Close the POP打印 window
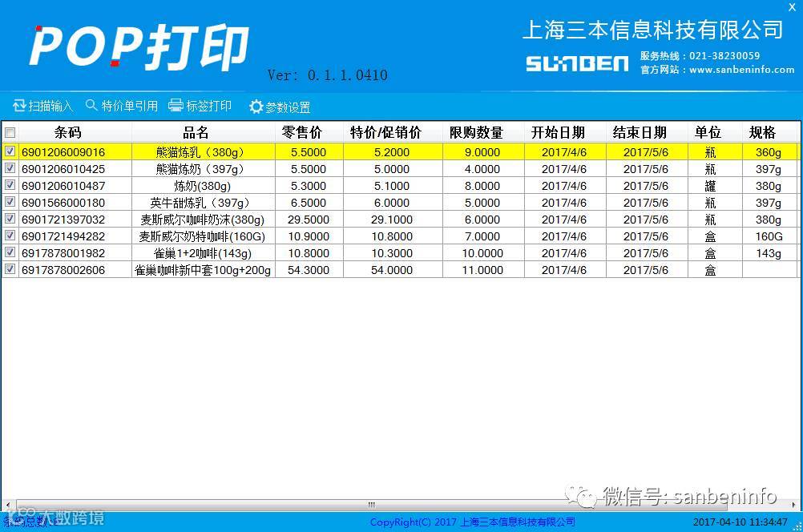The width and height of the screenshot is (803, 532). click(792, 7)
